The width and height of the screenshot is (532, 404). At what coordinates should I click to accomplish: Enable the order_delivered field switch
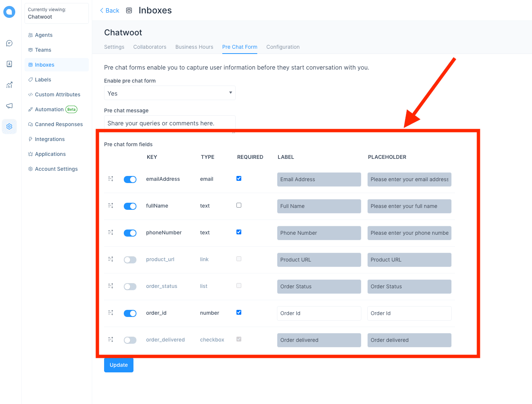[x=130, y=340]
